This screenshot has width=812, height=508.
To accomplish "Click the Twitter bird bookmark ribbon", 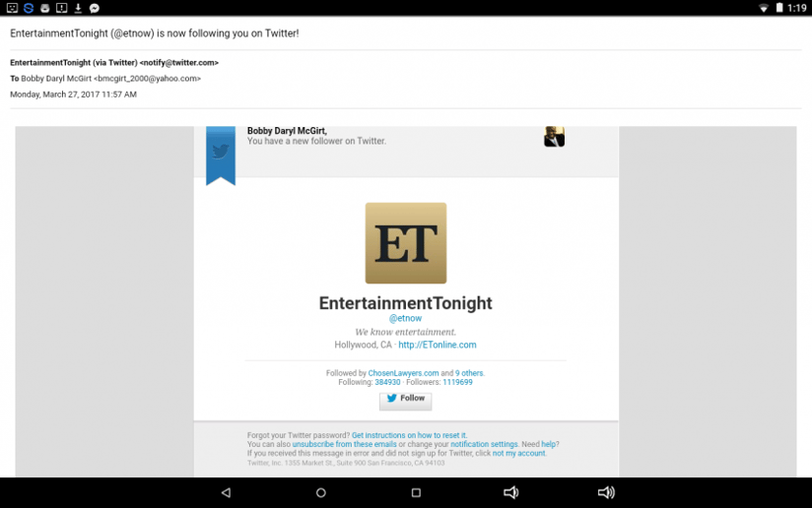I will [221, 156].
